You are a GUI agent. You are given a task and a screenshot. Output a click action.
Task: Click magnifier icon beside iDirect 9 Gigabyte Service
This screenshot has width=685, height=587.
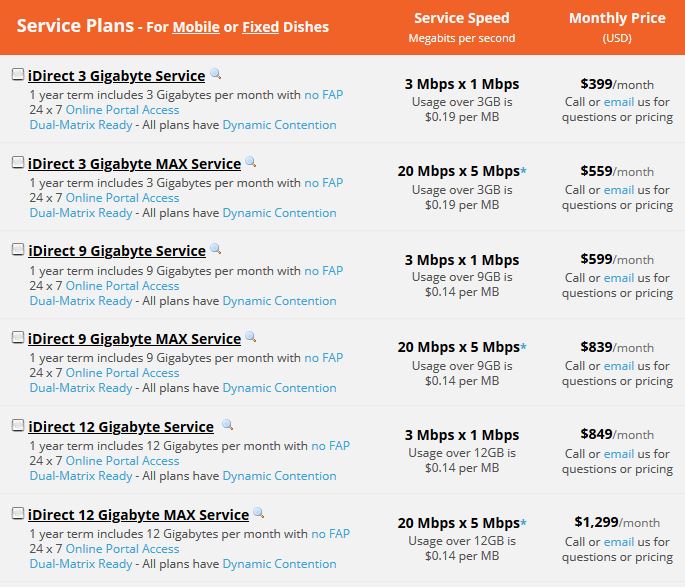tap(215, 249)
